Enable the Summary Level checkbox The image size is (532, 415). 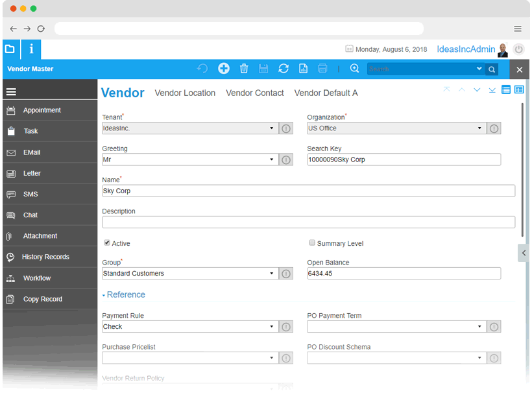point(312,243)
